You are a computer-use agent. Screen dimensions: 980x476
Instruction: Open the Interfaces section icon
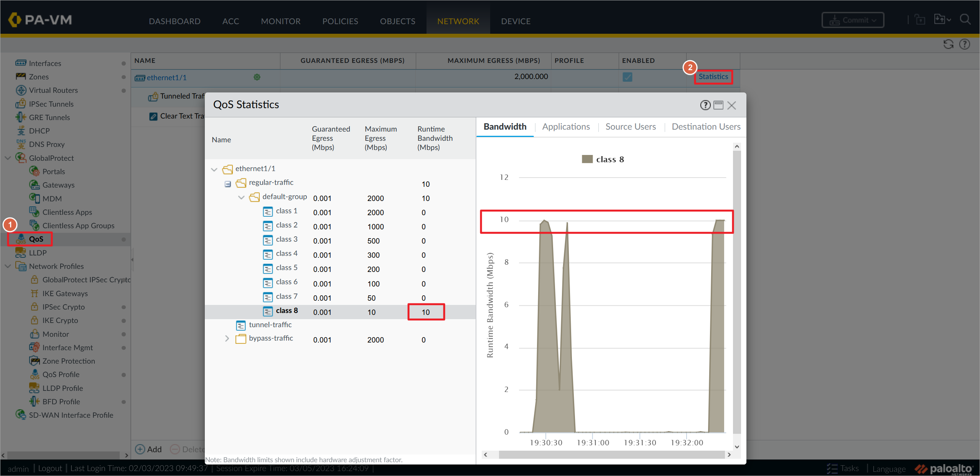point(21,63)
